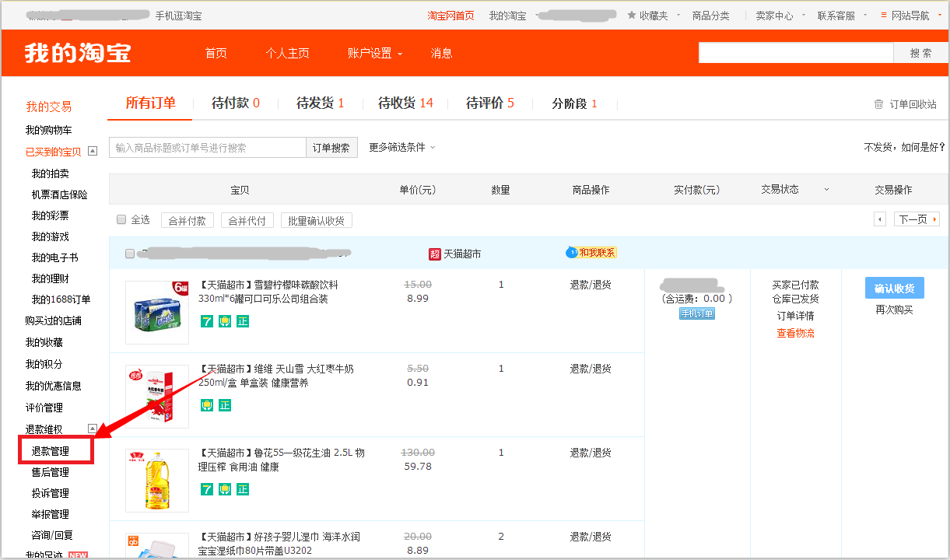Click the shield badge under Luhua peanut oil

pos(225,489)
